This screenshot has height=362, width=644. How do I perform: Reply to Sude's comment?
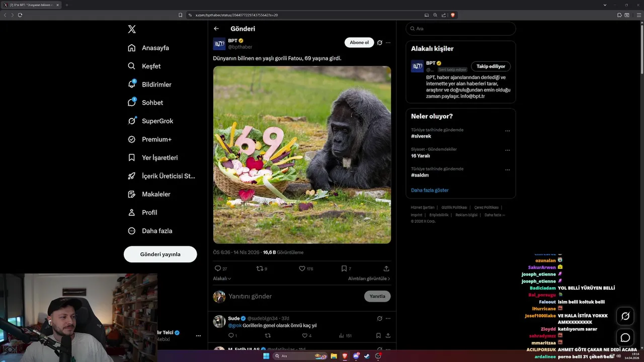point(232,335)
